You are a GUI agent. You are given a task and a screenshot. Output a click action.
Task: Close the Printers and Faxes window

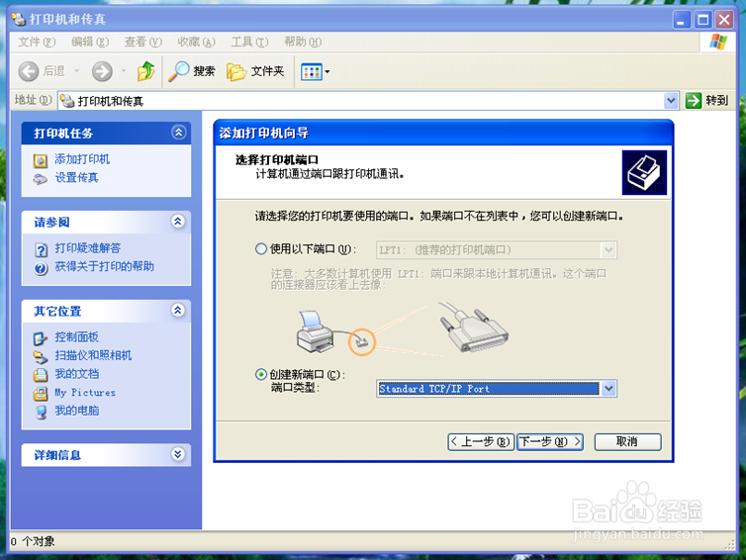coord(724,20)
